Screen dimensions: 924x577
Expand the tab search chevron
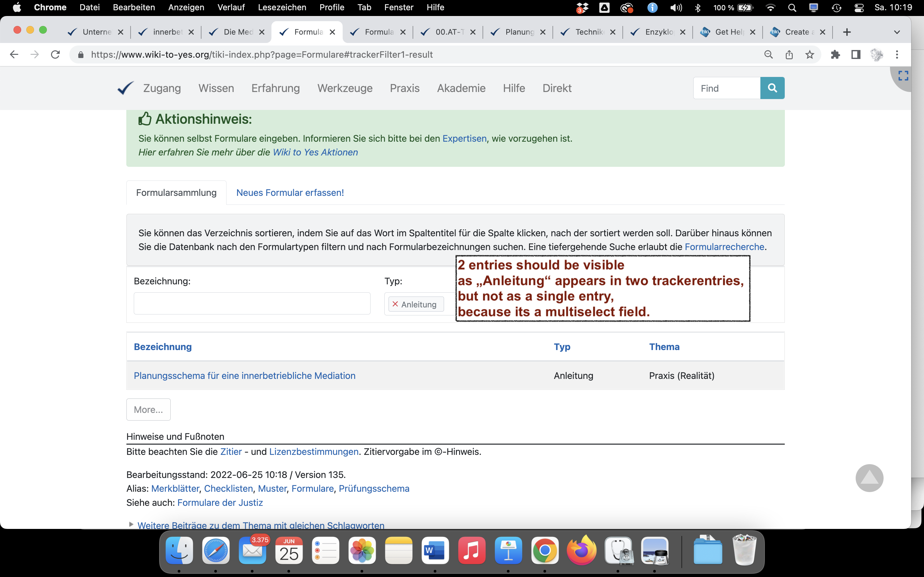coord(897,32)
